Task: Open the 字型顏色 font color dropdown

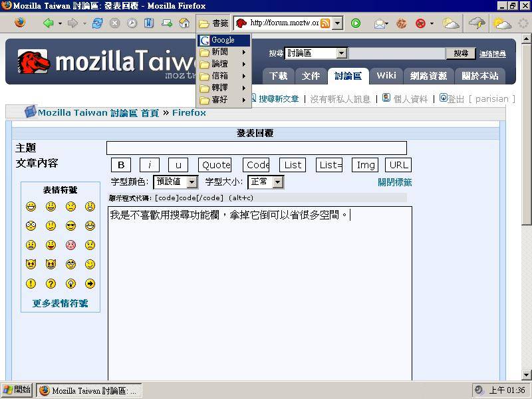Action: 192,182
